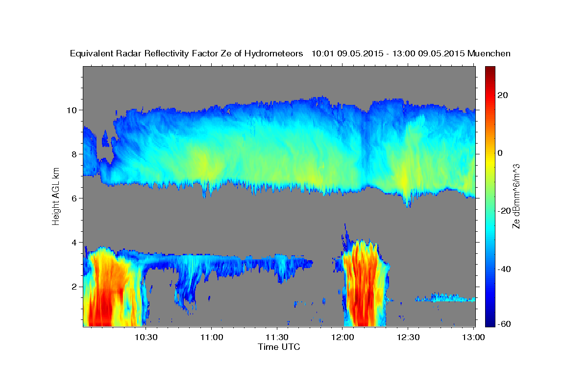Click the colorbar value 20 label
588x392 pixels.
(502, 95)
